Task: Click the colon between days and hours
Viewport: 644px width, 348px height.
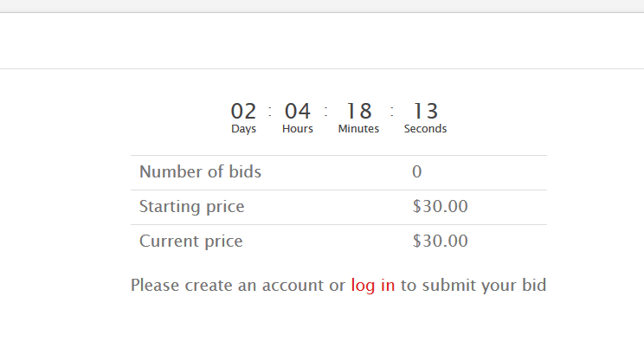Action: click(270, 111)
